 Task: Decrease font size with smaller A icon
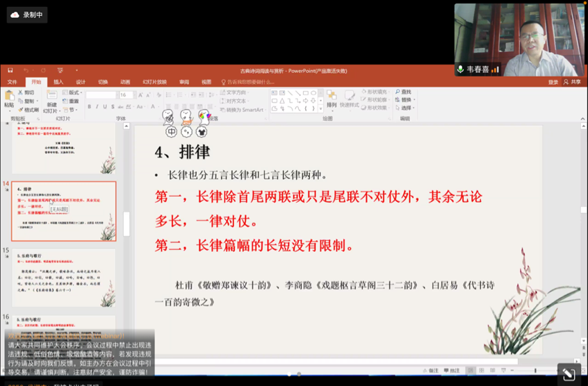coord(149,95)
